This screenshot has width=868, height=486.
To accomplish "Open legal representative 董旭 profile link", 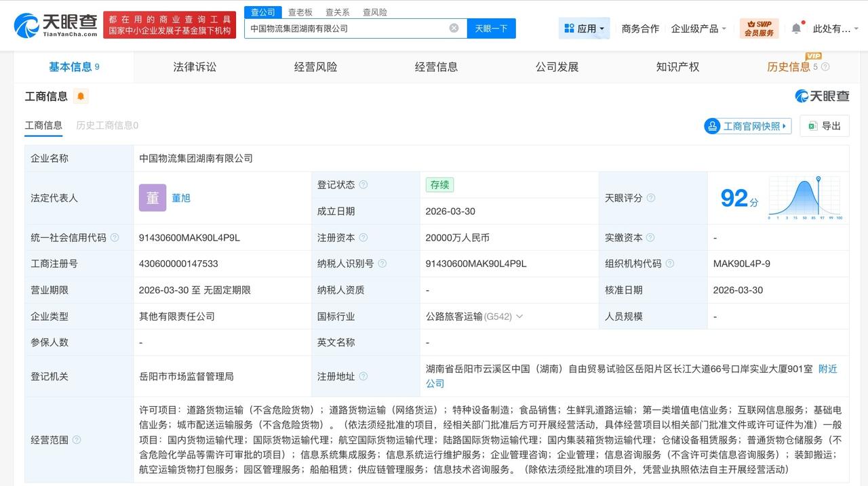I will (182, 197).
